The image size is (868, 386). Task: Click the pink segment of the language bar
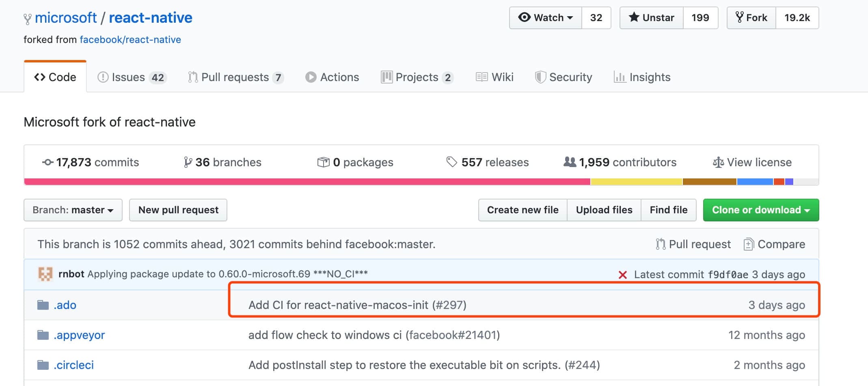pos(307,182)
